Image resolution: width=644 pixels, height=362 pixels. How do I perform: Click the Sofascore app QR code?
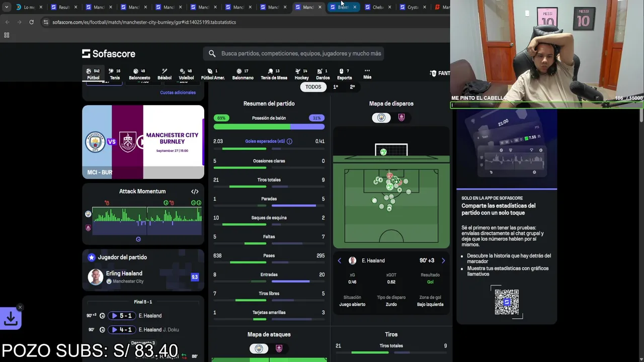[507, 302]
